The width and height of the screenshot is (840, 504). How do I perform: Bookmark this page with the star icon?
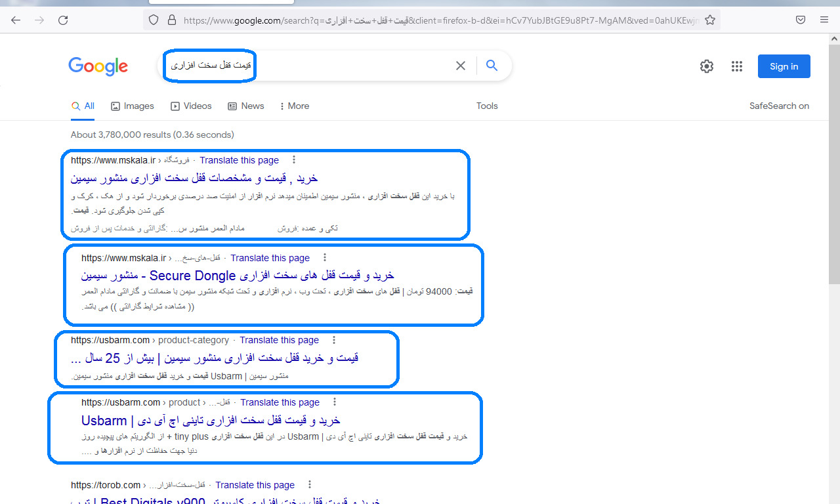click(x=710, y=20)
